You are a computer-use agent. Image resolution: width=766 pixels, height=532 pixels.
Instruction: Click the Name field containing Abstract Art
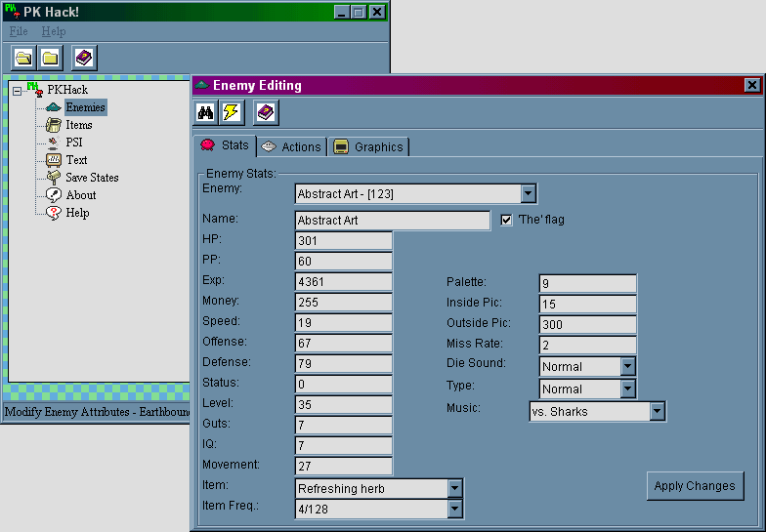[393, 221]
